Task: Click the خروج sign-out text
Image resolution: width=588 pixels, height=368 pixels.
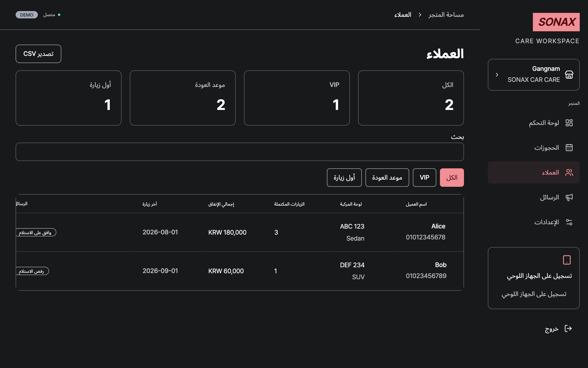Action: click(x=551, y=329)
